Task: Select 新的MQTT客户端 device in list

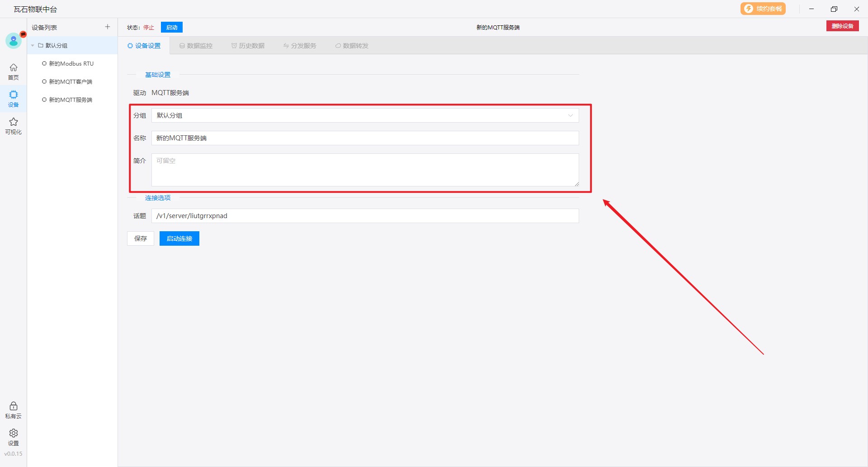Action: [71, 82]
